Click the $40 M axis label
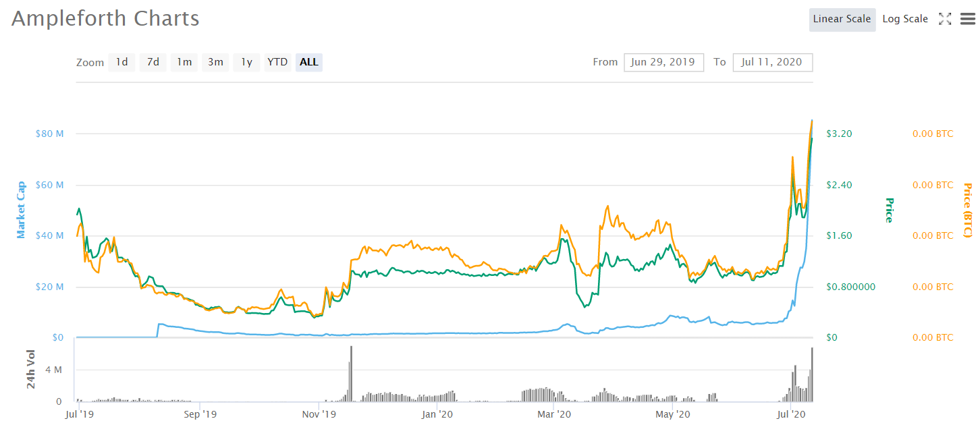The height and width of the screenshot is (423, 980). [x=49, y=235]
